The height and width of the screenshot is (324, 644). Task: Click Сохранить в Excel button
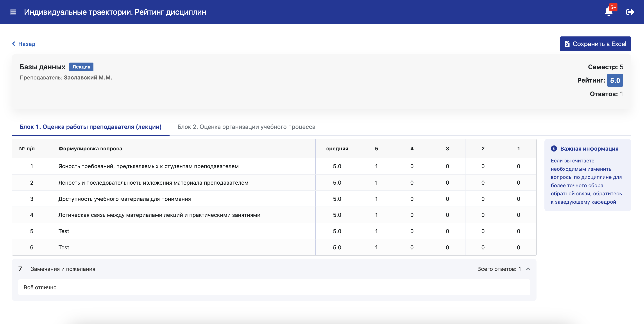click(x=595, y=44)
